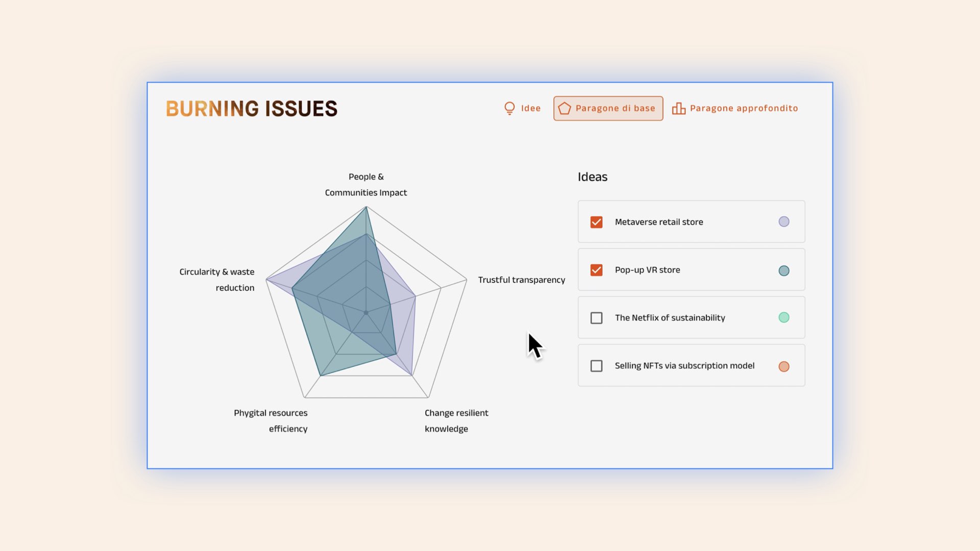Click the green Netflix of sustainability swatch

click(783, 317)
